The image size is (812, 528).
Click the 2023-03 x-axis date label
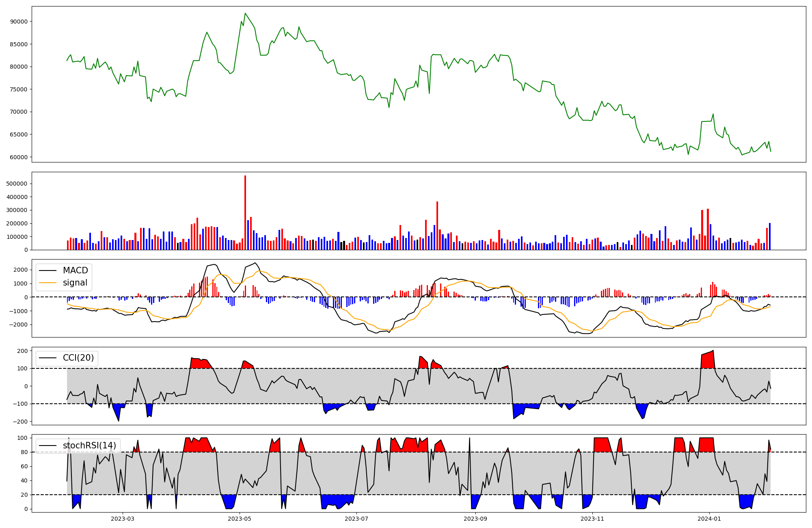tap(122, 519)
